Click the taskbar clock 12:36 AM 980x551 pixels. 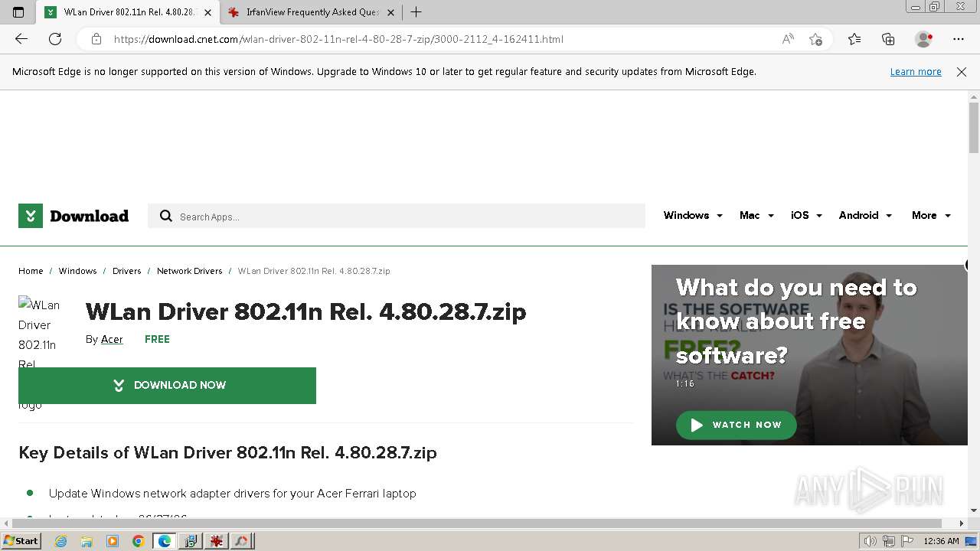point(941,541)
